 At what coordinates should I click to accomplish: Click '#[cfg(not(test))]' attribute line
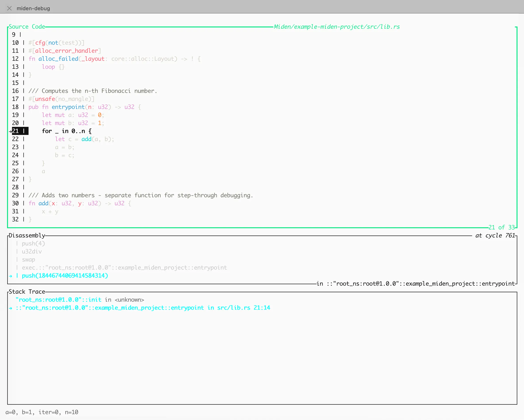click(56, 43)
